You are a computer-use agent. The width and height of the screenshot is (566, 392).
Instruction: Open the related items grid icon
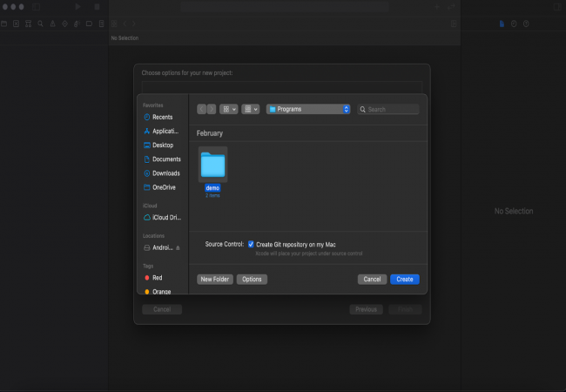(114, 24)
